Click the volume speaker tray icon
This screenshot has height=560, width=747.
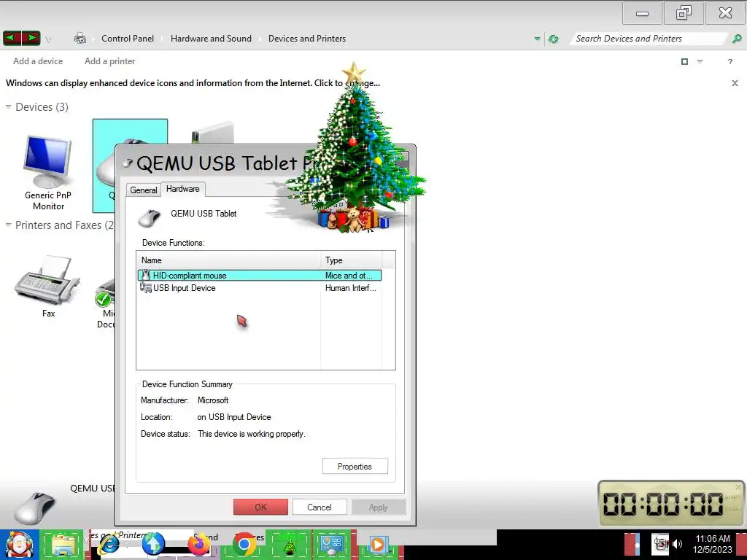[678, 544]
